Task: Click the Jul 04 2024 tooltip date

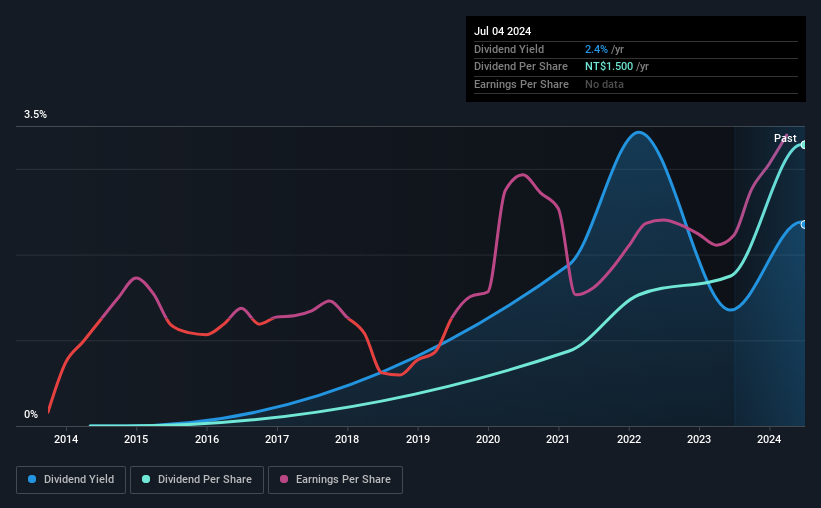Action: point(503,31)
